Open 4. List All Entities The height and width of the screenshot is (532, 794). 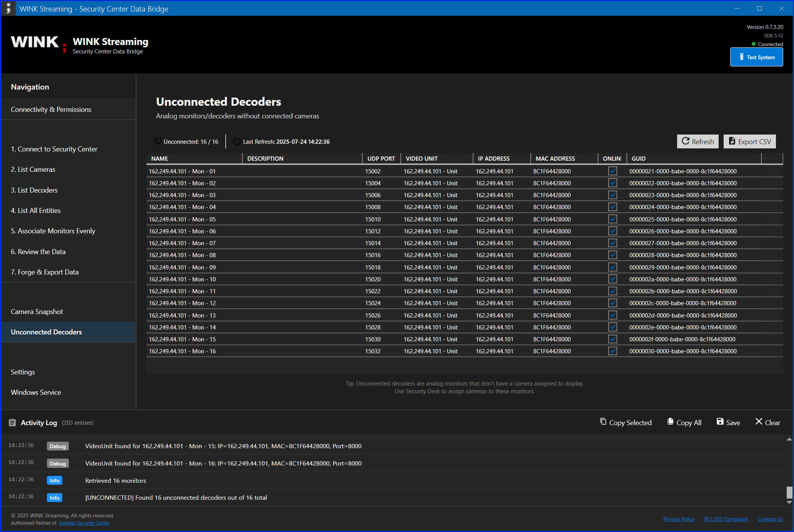coord(68,211)
